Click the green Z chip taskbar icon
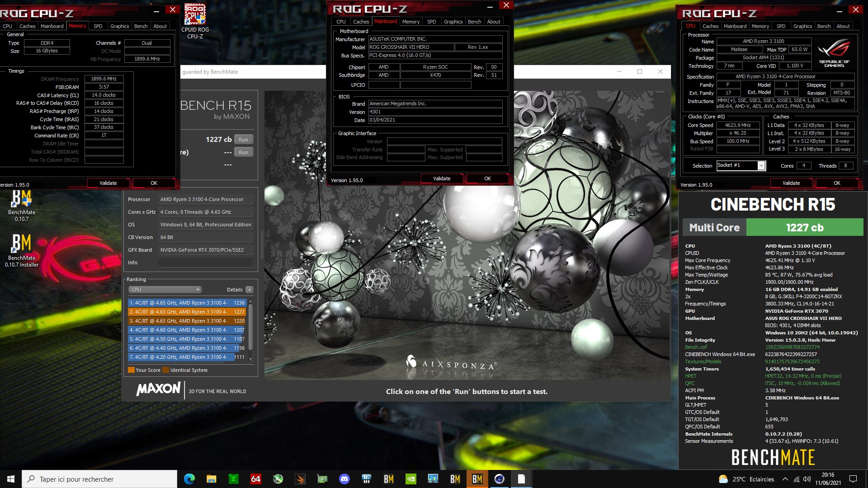Viewport: 868px width, 488px height. coord(233,479)
